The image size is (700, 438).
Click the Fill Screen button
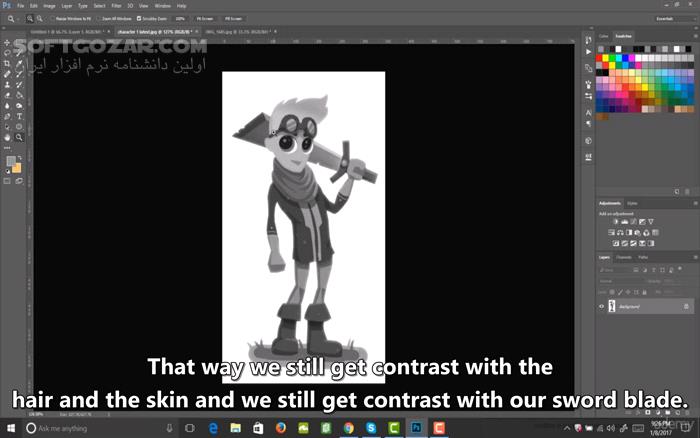(x=233, y=19)
